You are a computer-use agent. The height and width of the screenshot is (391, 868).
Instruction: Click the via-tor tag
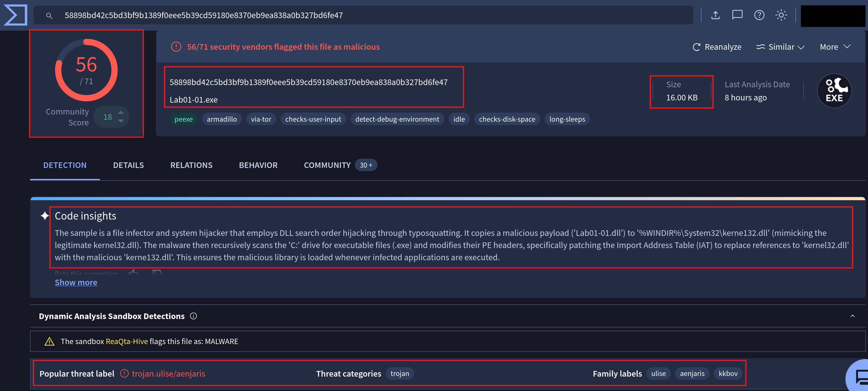coord(261,119)
